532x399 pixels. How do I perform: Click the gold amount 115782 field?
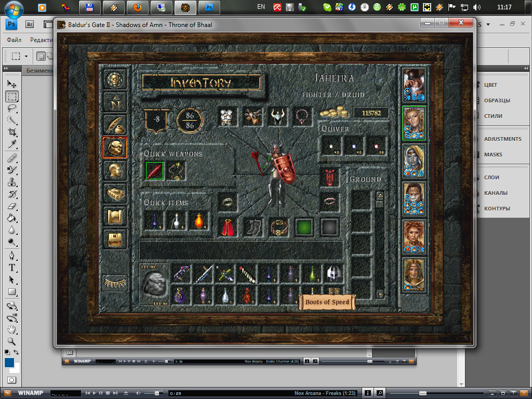coord(371,113)
